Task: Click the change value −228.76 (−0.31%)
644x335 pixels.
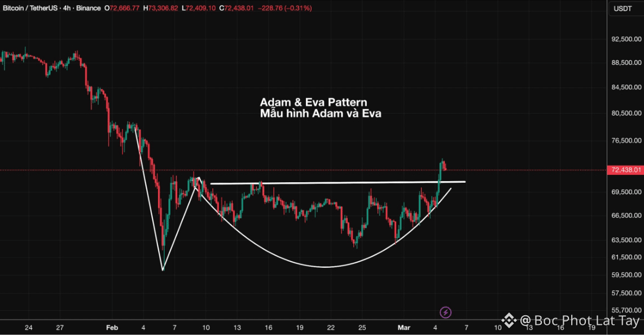Action: point(284,8)
